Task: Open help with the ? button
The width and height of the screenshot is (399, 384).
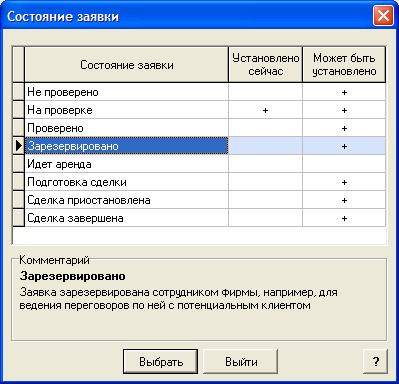Action: click(x=375, y=361)
